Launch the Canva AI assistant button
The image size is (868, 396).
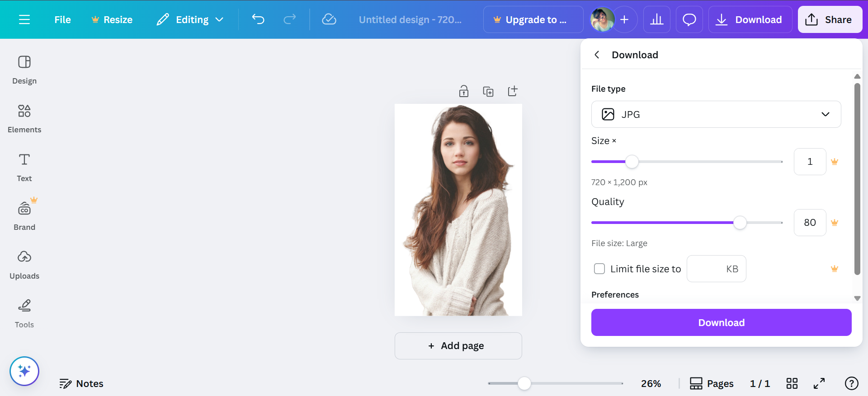[x=24, y=371]
